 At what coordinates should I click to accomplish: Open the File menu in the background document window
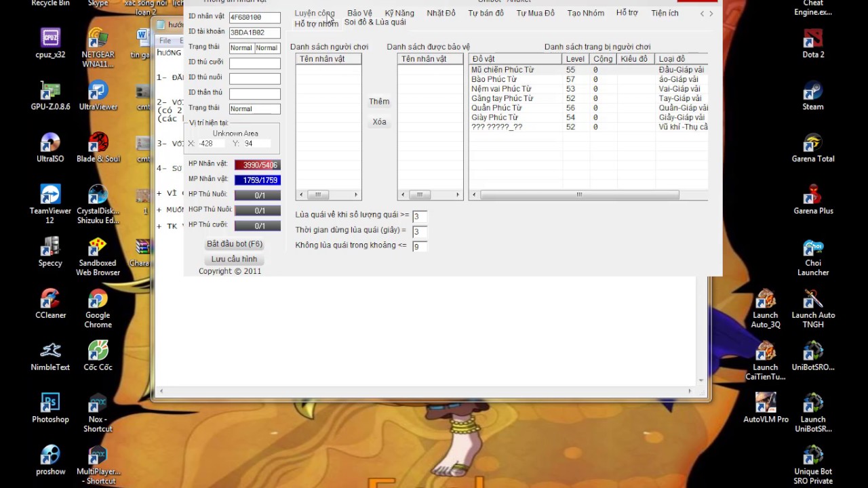coord(165,41)
